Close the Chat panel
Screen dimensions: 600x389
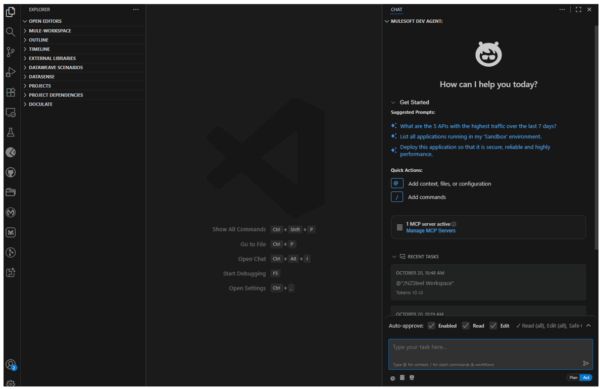tap(589, 10)
